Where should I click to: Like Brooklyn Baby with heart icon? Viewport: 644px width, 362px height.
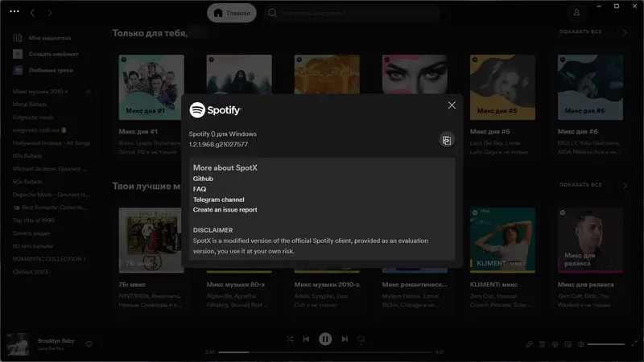pyautogui.click(x=89, y=344)
